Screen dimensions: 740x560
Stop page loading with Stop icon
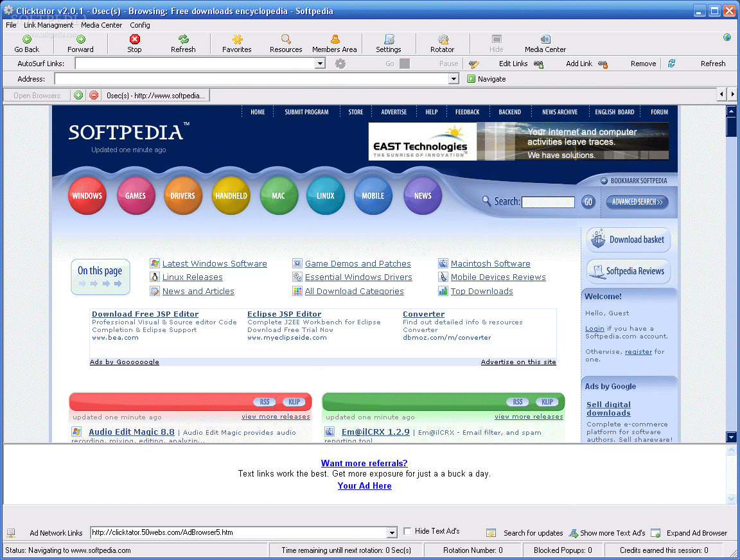[x=134, y=39]
